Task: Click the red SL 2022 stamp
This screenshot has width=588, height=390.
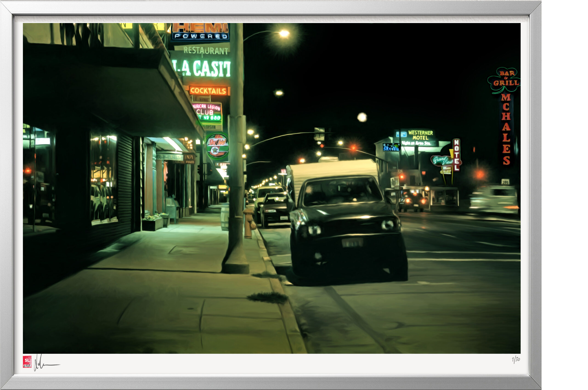Action: click(27, 362)
